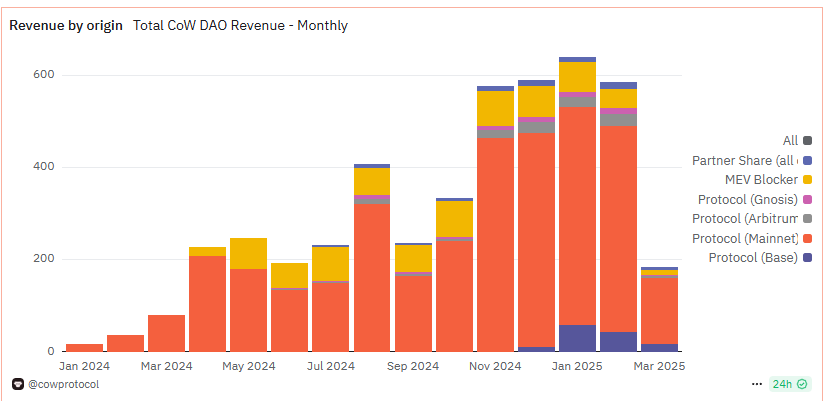Click the gray 'All' legend dot

tap(807, 141)
